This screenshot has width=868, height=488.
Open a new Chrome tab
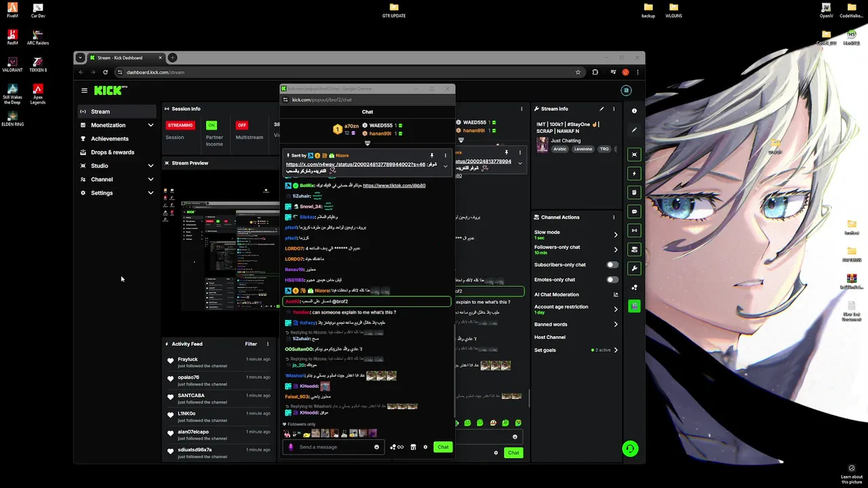pos(172,58)
